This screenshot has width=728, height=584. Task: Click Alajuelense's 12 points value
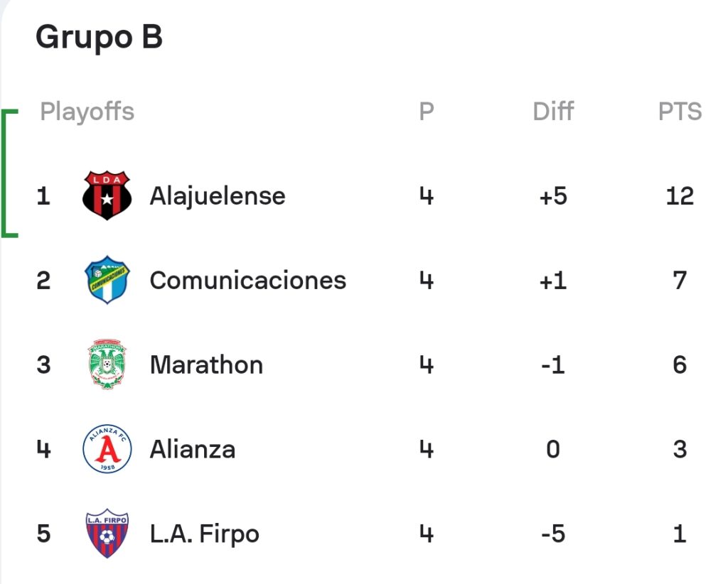[680, 196]
